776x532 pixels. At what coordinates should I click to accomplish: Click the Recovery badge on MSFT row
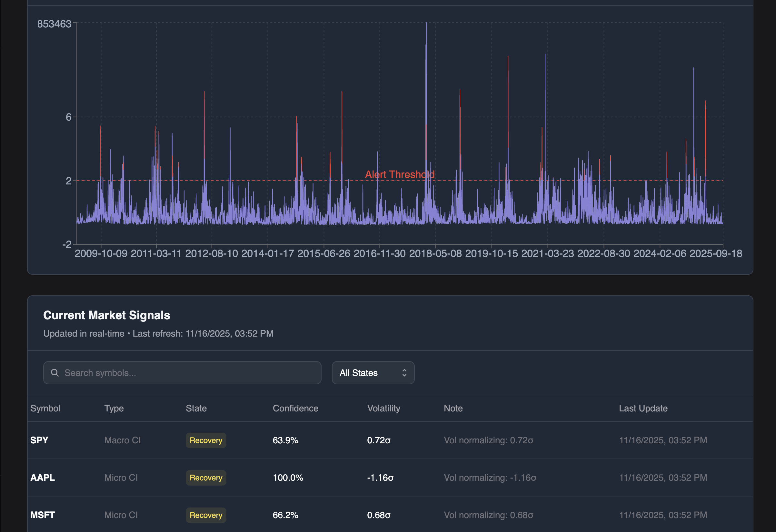[x=206, y=515]
